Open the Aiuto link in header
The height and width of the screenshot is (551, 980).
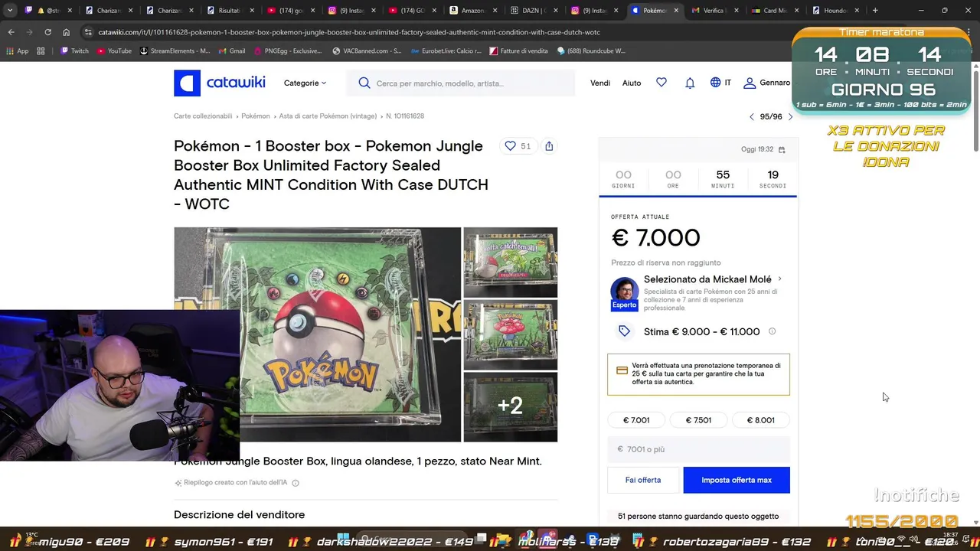point(632,83)
